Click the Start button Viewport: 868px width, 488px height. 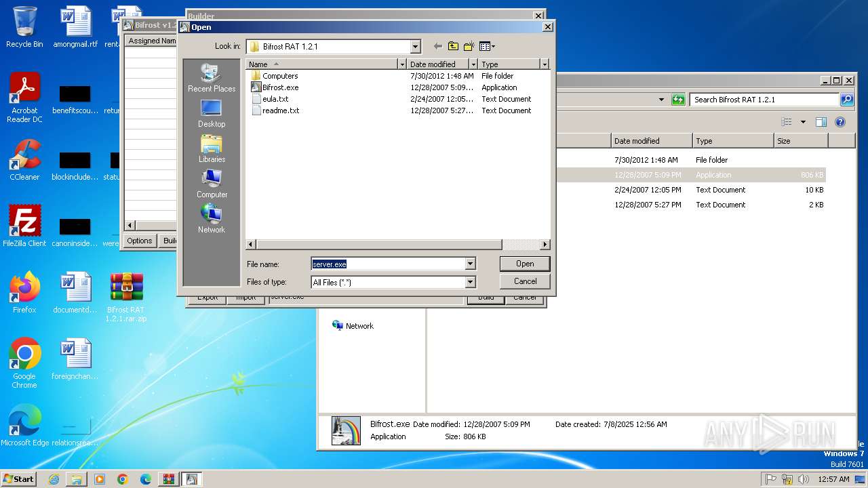[19, 479]
